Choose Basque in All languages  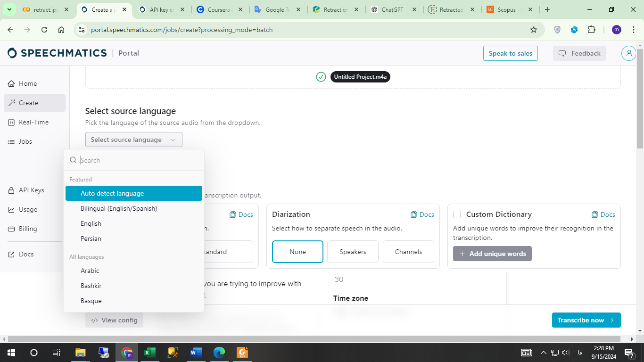[x=134, y=301]
